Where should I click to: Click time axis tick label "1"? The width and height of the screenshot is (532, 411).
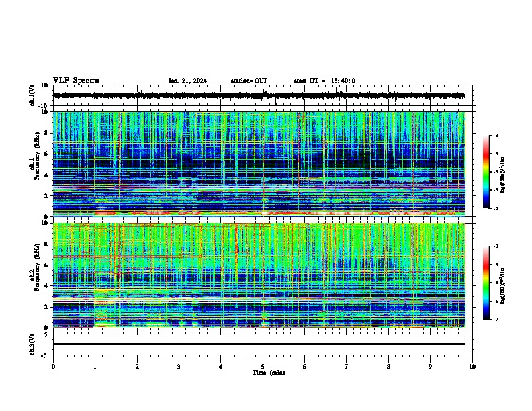pos(95,367)
